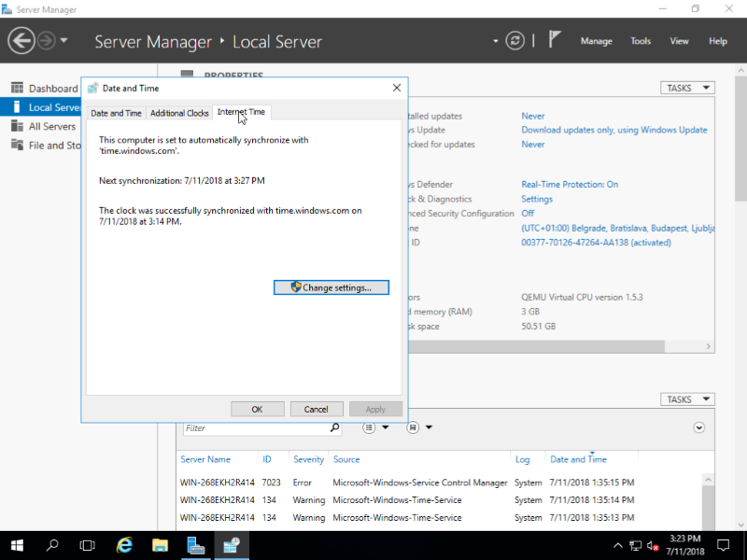Expand the events panel chevron button
The width and height of the screenshot is (747, 560).
click(698, 427)
